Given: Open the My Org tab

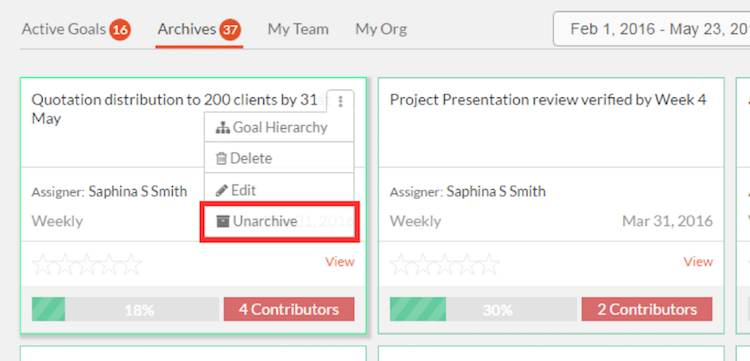Looking at the screenshot, I should tap(381, 30).
